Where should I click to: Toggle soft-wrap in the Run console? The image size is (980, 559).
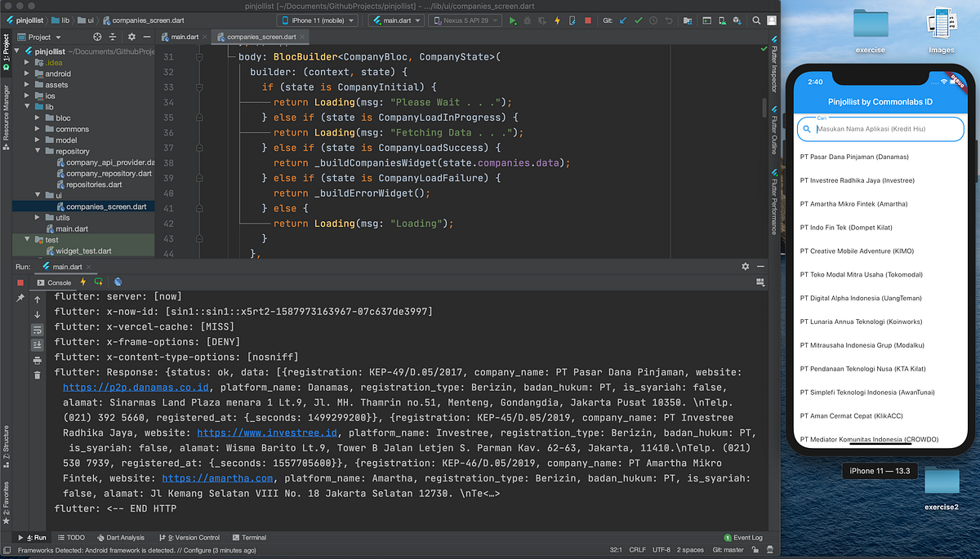(x=37, y=330)
